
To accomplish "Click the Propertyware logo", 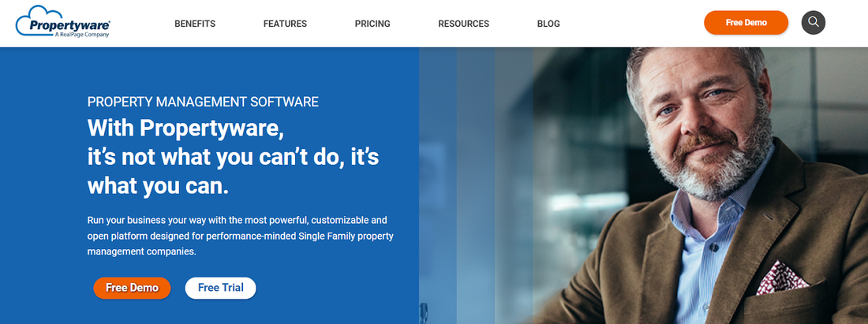I will pos(63,21).
